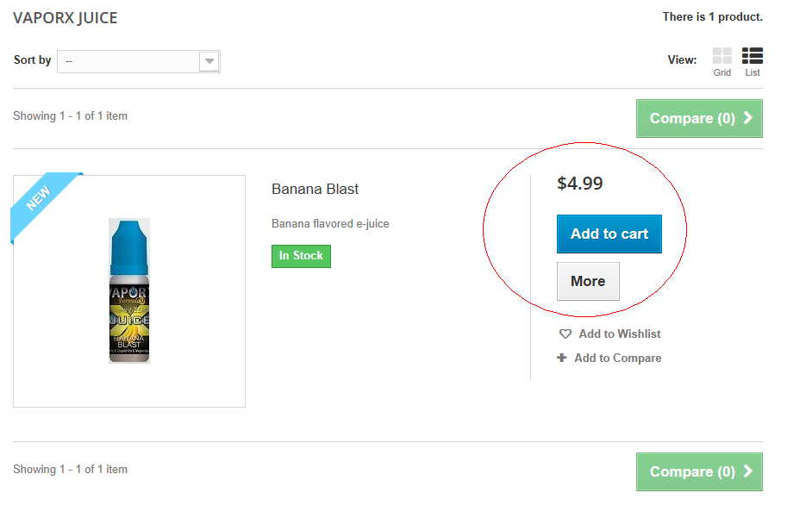The height and width of the screenshot is (524, 812).
Task: Click the arrow on bottom Compare button
Action: coord(747,472)
